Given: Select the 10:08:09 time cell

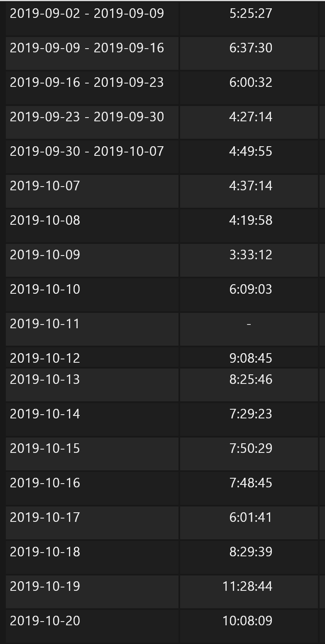Looking at the screenshot, I should tap(247, 621).
